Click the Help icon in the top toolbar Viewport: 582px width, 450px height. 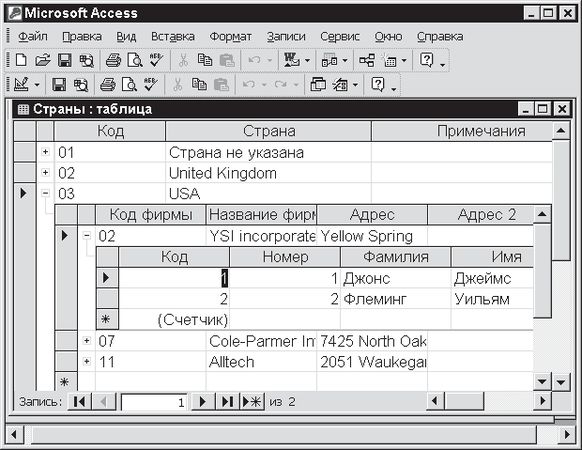(426, 60)
